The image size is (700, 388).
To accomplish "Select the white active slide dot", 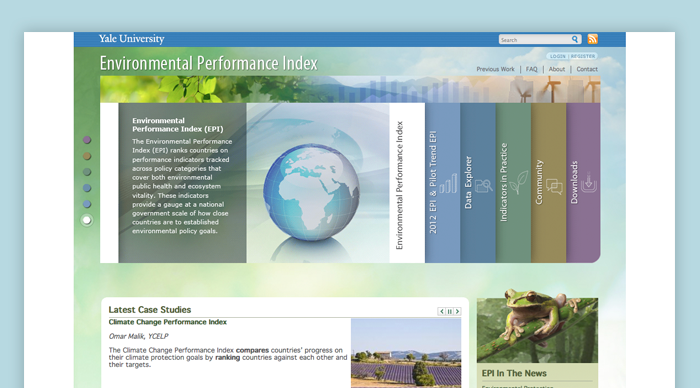I will click(x=87, y=220).
